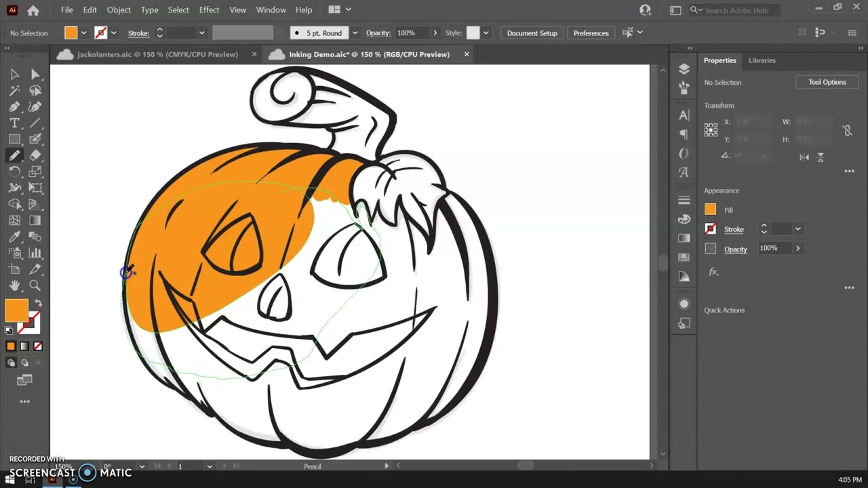868x488 pixels.
Task: Select the Gradient tool in toolbar
Action: click(x=35, y=220)
